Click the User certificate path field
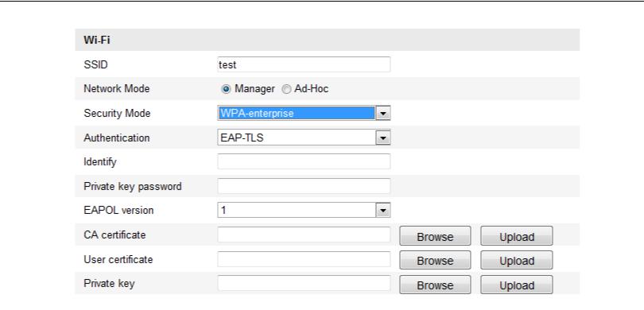644x310 pixels. (x=304, y=259)
